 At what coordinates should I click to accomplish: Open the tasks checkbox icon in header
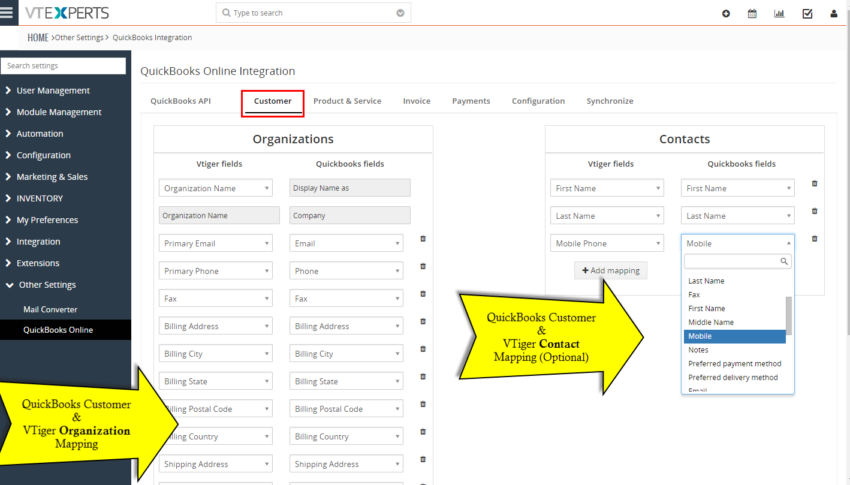[807, 14]
